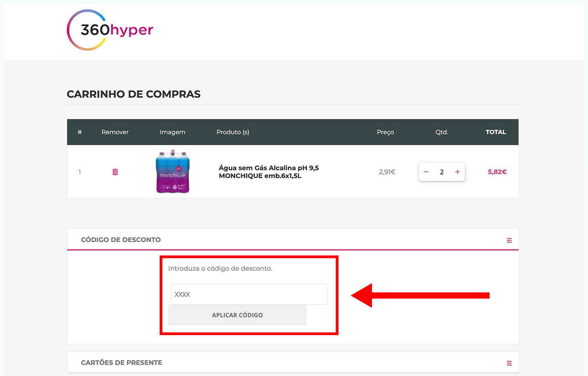Switch to the Preço column header

385,132
